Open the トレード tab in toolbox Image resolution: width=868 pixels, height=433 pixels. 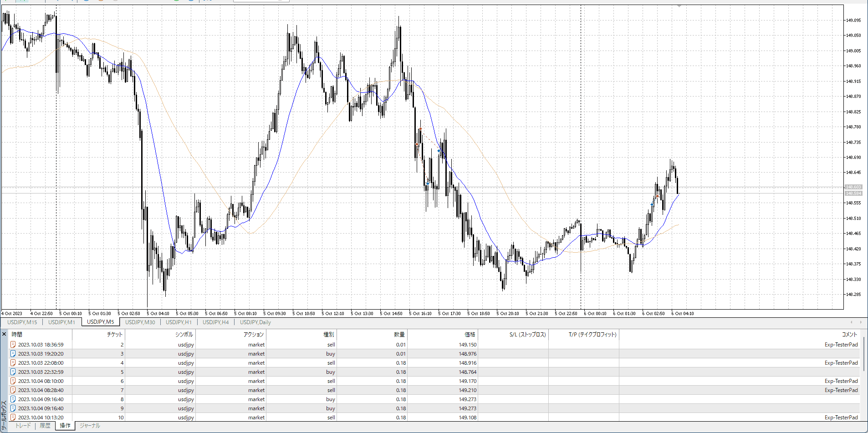[23, 426]
